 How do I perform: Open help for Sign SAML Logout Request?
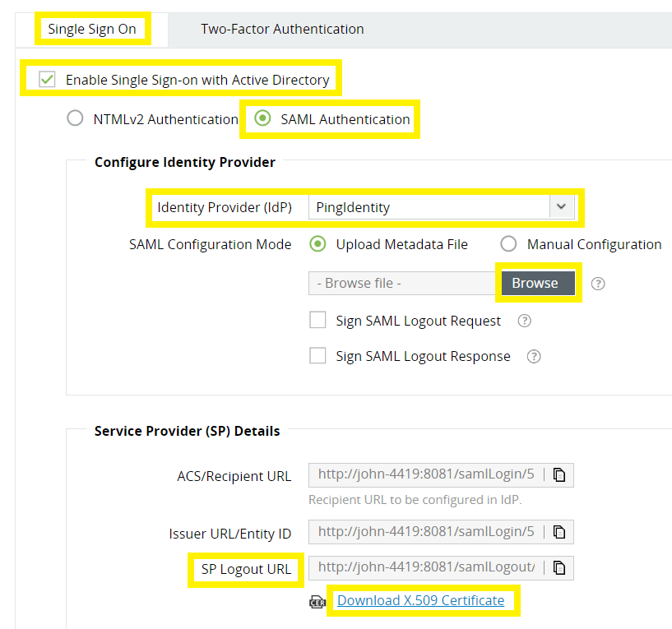(x=524, y=321)
